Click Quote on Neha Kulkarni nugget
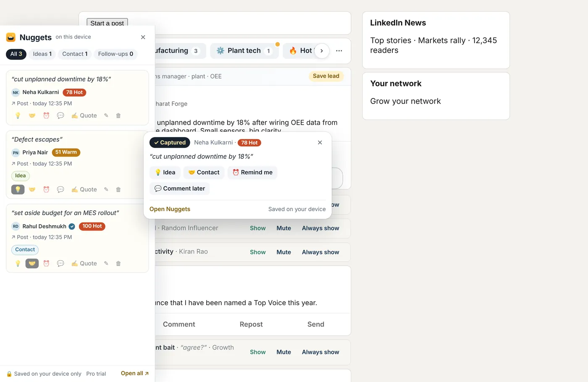588x382 pixels. [x=84, y=115]
